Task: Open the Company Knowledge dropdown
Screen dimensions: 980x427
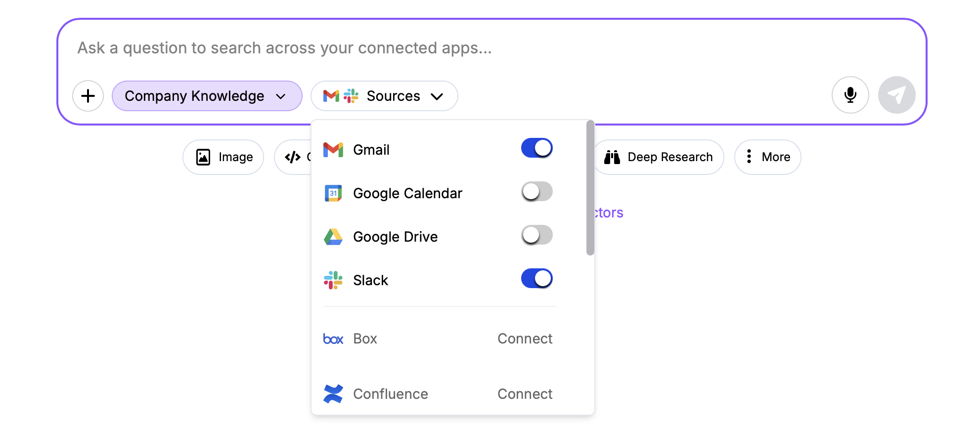Action: 207,96
